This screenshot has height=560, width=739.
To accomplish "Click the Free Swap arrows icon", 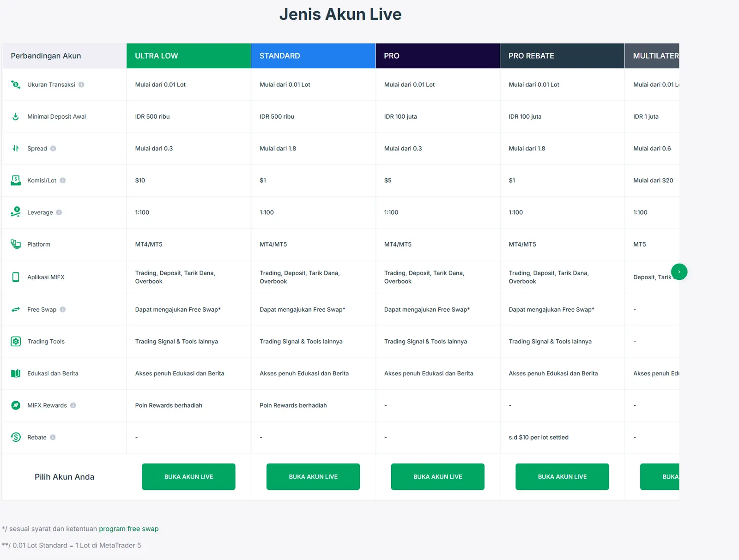I will 16,309.
